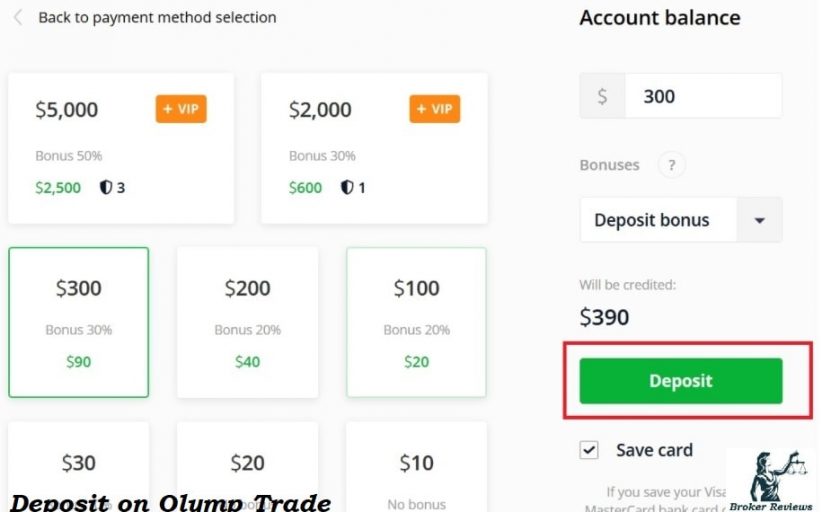The height and width of the screenshot is (512, 822).
Task: Expand the Deposit bonus dropdown arrow
Action: [x=759, y=220]
